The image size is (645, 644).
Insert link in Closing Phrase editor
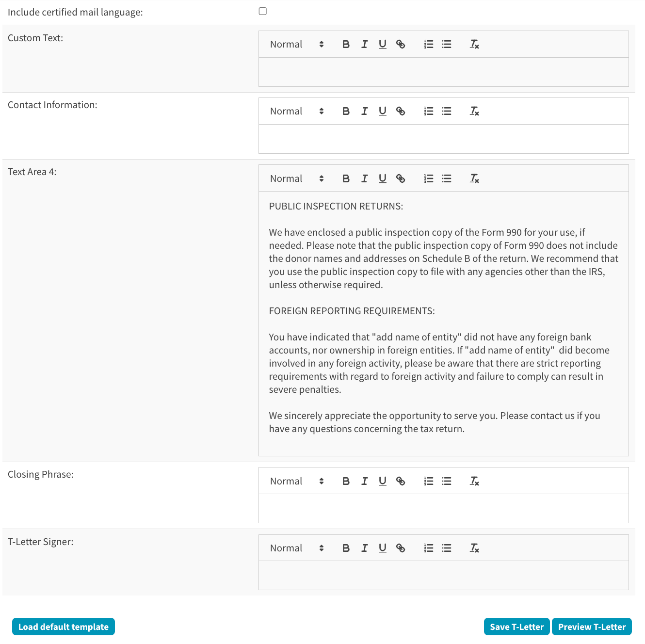[x=401, y=481]
